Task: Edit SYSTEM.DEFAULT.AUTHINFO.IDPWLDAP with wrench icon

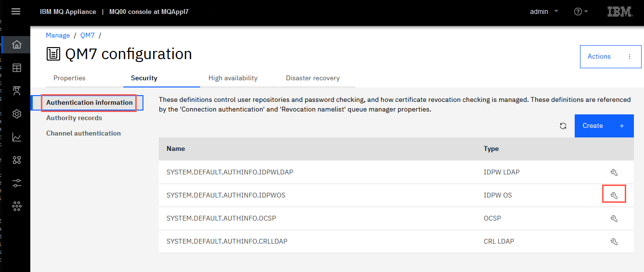Action: coord(614,172)
